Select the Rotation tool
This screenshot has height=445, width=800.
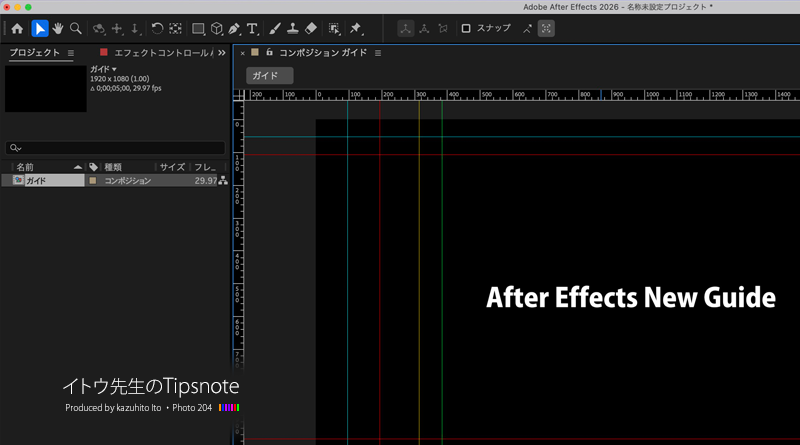pos(157,29)
